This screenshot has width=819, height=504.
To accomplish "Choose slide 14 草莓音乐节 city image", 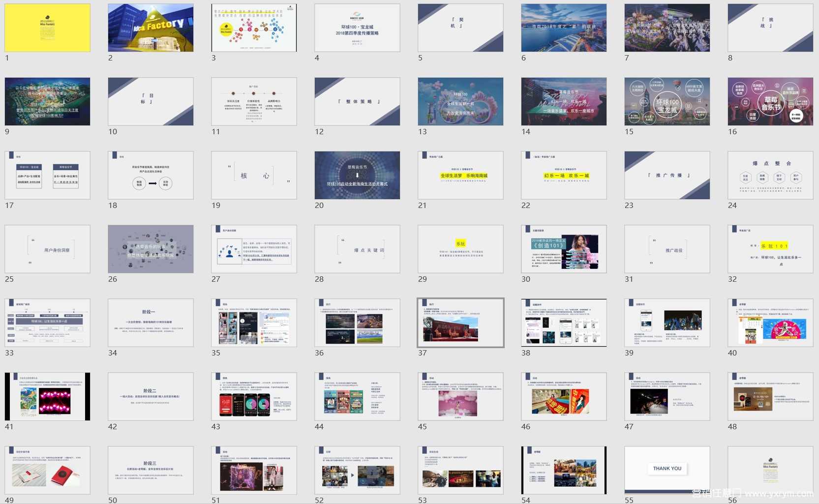I will pos(564,101).
